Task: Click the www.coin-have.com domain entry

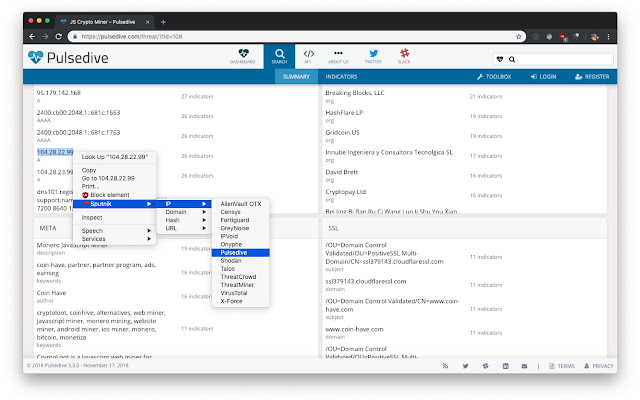Action: 354,329
